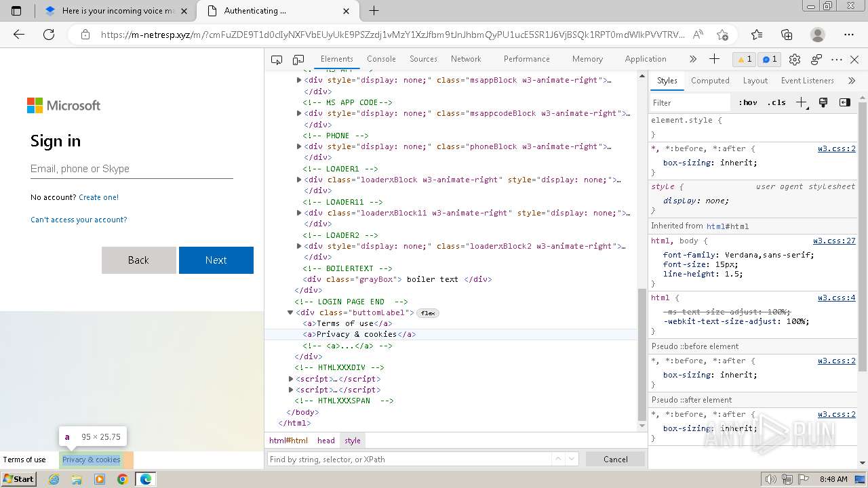This screenshot has width=868, height=488.
Task: Switch to the Console tab
Action: coord(381,59)
